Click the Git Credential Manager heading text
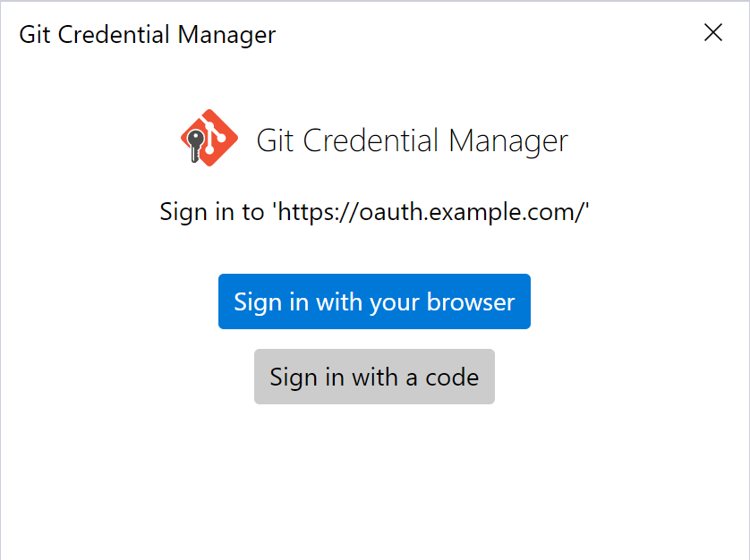This screenshot has height=560, width=750. click(412, 140)
